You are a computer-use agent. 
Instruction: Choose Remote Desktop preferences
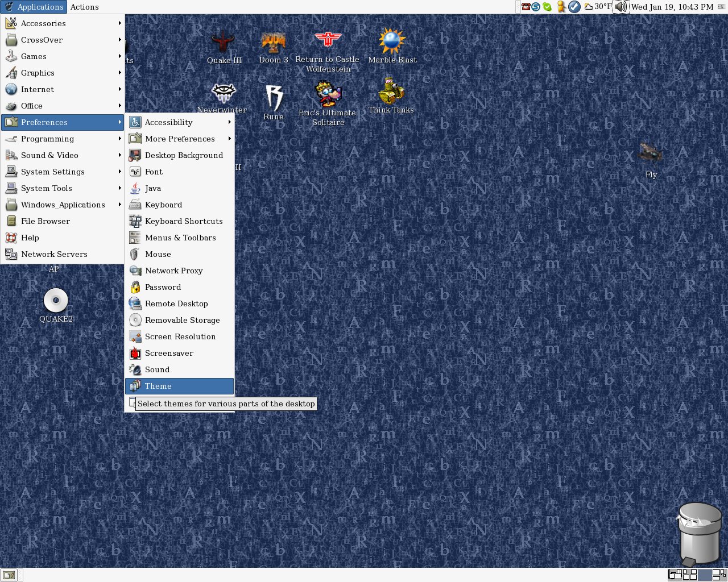[179, 304]
